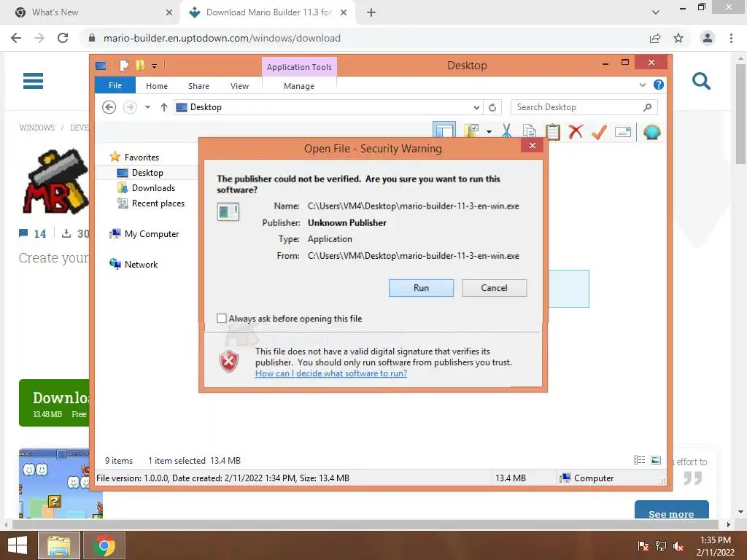Click the Rename toolbar icon
The image size is (747, 560).
[623, 131]
